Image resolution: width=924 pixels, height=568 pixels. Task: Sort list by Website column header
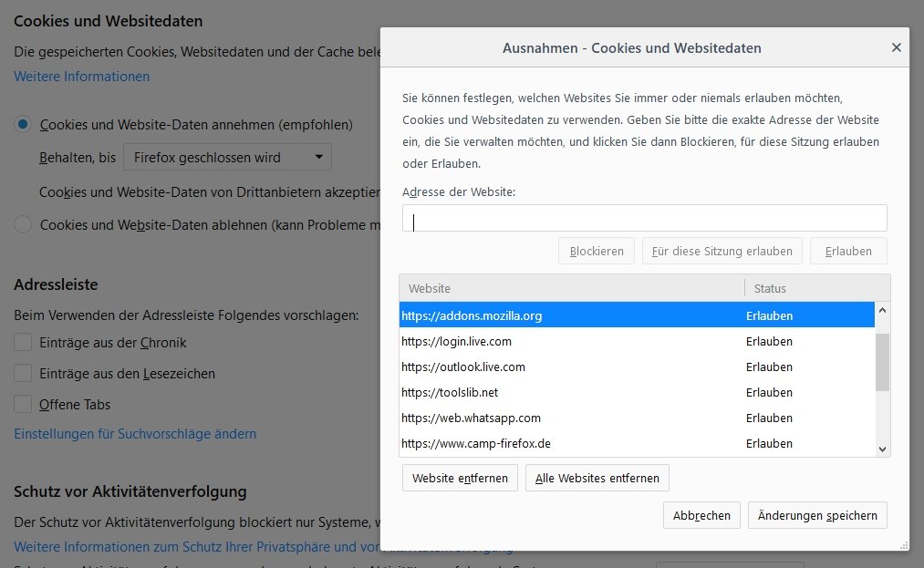[572, 288]
